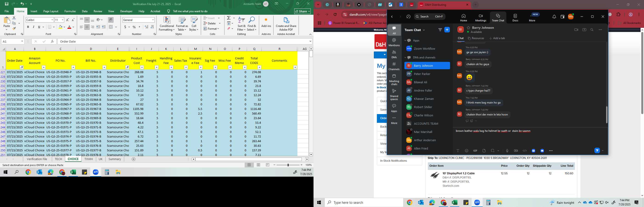Start new chat with blue plus button
The image size is (644, 207).
[x=447, y=30]
